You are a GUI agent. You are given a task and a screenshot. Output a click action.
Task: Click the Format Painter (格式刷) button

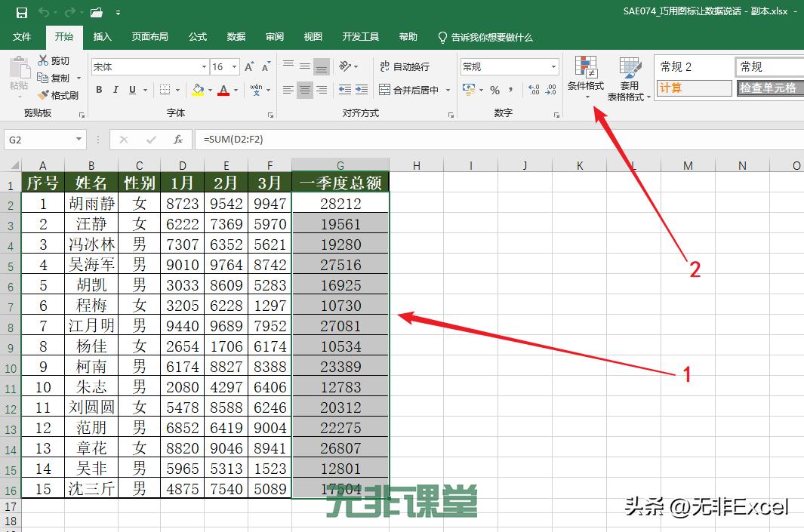(58, 95)
